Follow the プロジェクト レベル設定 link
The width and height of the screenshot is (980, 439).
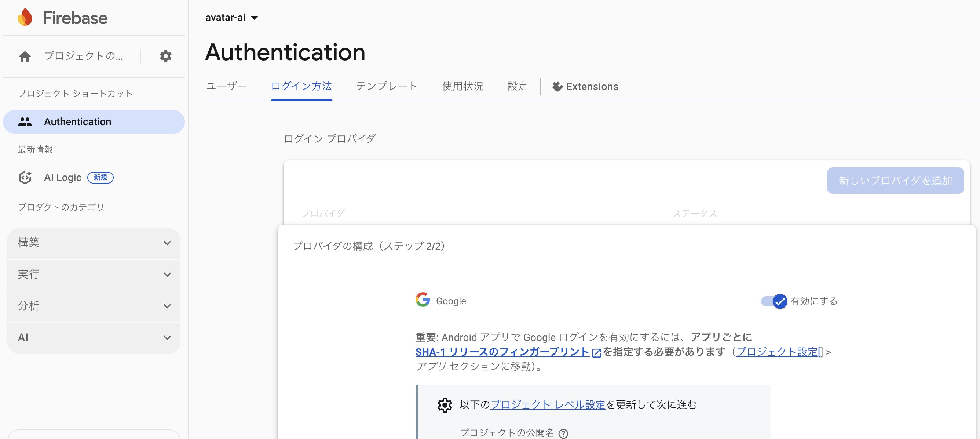click(548, 405)
